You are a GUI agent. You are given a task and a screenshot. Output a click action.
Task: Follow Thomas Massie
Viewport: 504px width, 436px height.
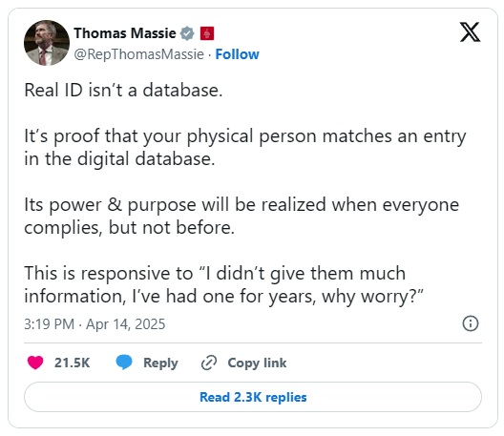coord(238,54)
